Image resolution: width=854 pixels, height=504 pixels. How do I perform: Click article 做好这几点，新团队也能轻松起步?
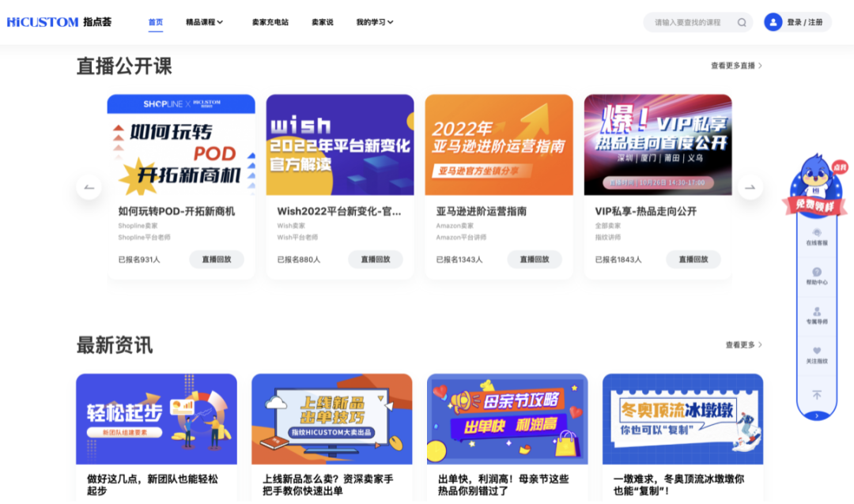tap(153, 484)
